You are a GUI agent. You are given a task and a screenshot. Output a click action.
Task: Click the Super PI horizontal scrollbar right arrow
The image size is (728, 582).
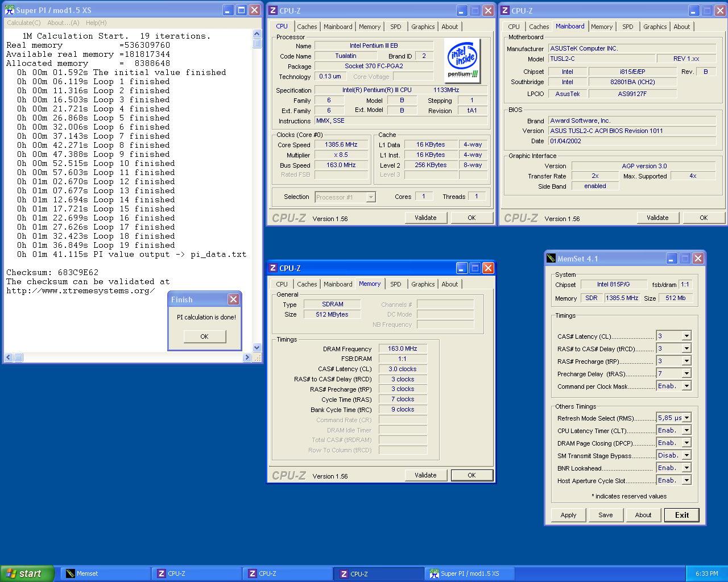[247, 357]
